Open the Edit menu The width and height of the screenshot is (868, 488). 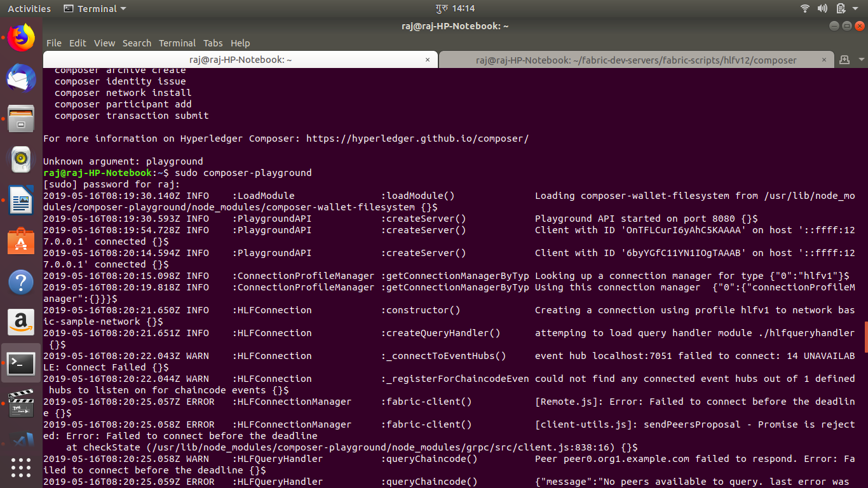[x=78, y=43]
